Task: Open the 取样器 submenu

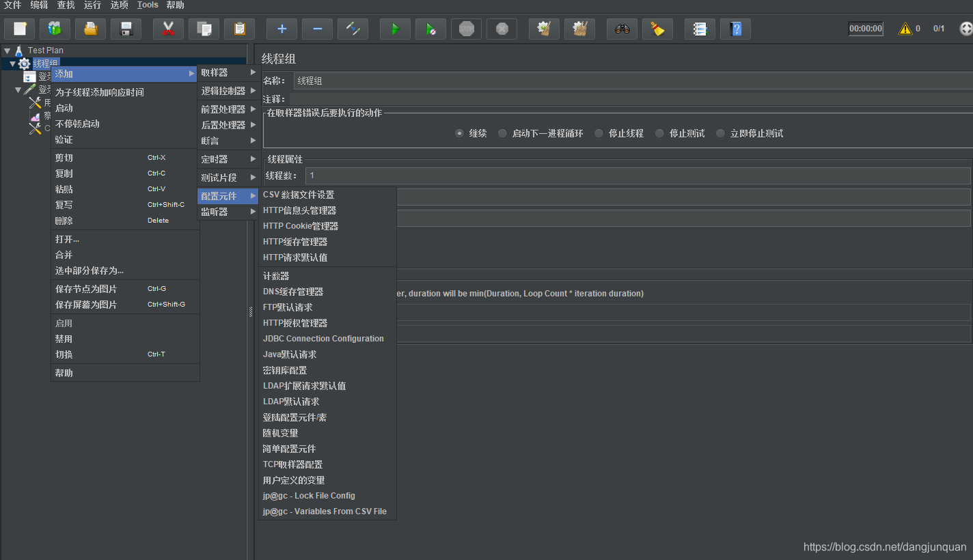Action: click(x=229, y=72)
